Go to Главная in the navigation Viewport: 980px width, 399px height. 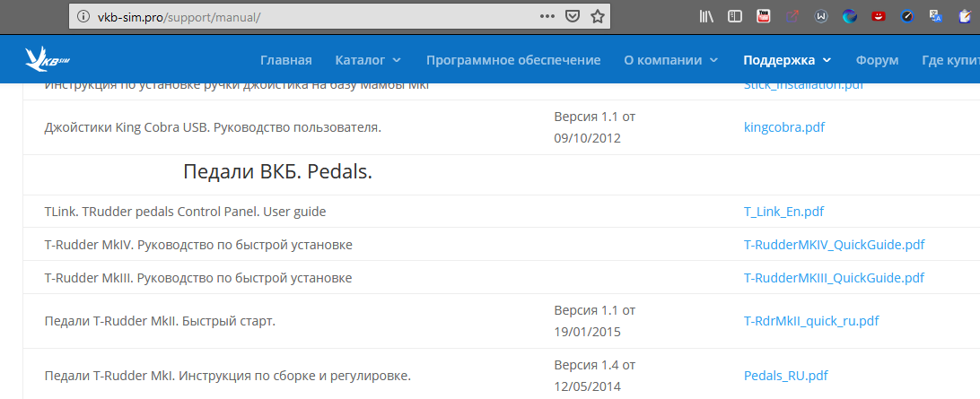(x=285, y=61)
